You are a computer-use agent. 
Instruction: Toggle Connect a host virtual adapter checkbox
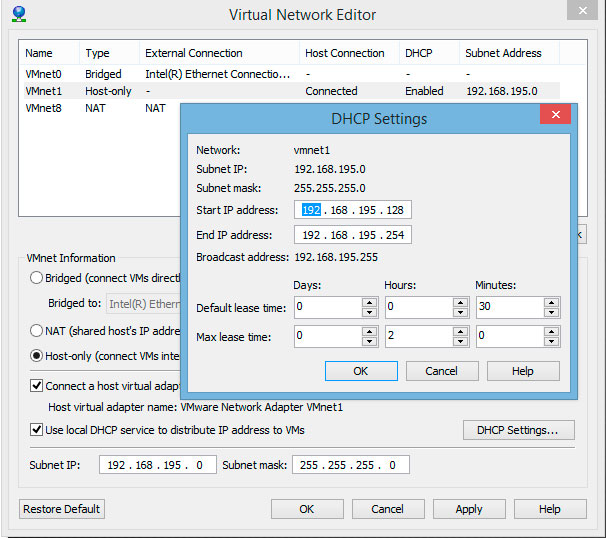pyautogui.click(x=37, y=385)
